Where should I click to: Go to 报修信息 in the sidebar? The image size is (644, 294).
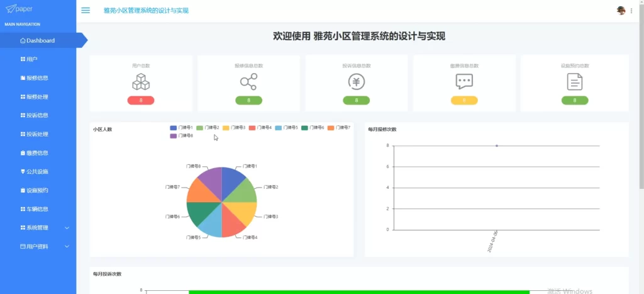(x=37, y=78)
